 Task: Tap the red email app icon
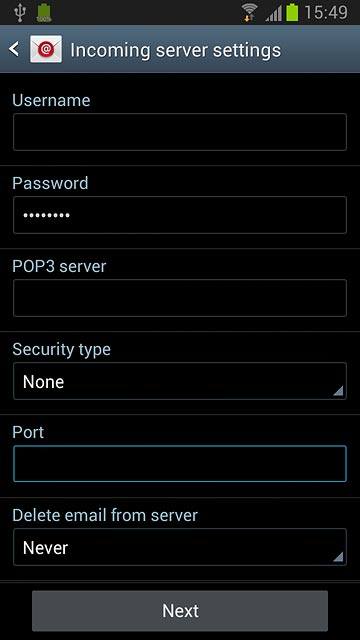pos(46,49)
